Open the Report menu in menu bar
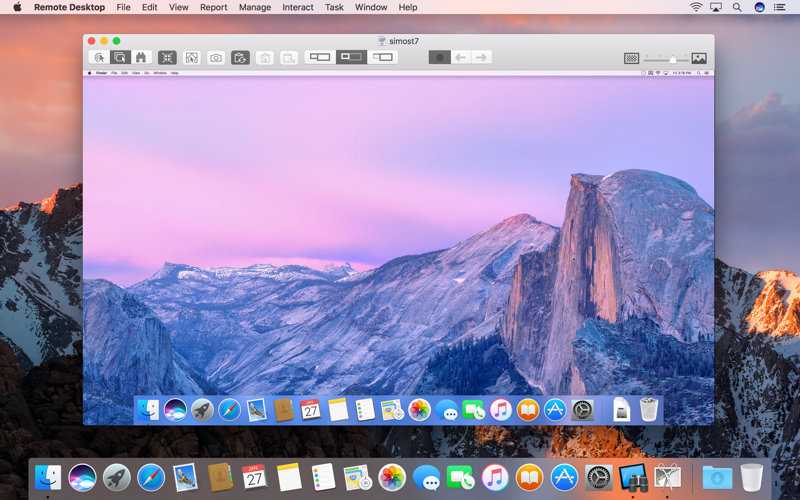 [x=213, y=7]
